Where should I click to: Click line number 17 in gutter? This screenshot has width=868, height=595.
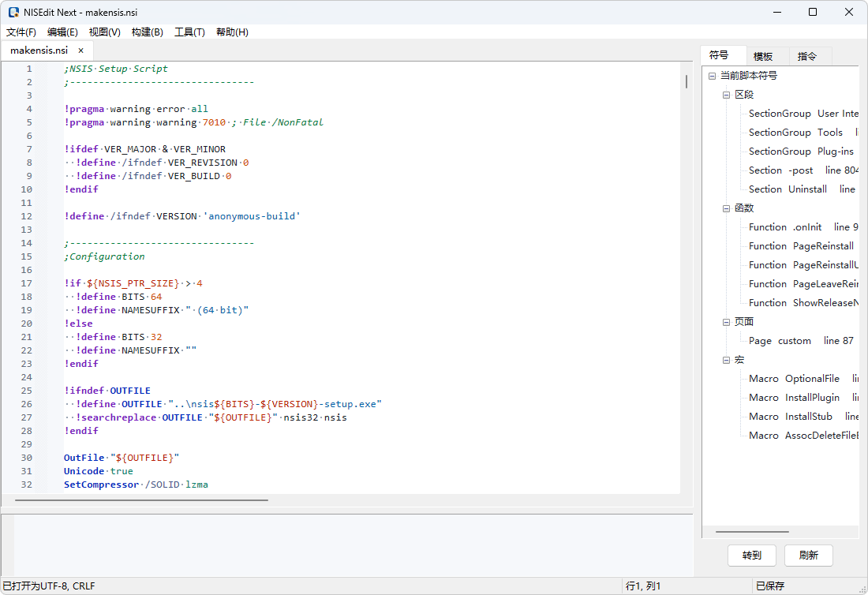click(x=27, y=283)
